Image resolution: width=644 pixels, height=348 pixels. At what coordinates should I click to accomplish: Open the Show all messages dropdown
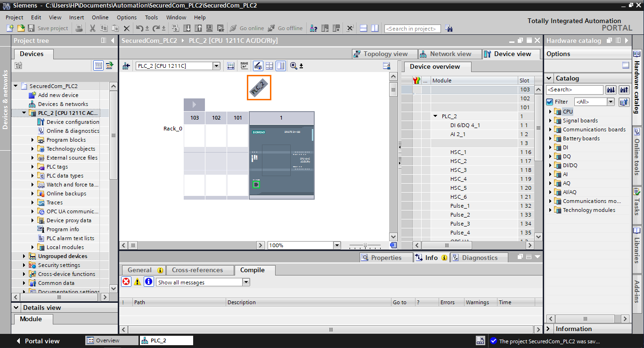[x=246, y=282]
